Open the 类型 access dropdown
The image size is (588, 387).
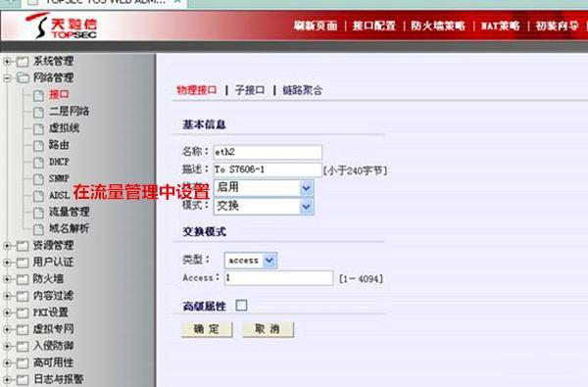pyautogui.click(x=251, y=261)
